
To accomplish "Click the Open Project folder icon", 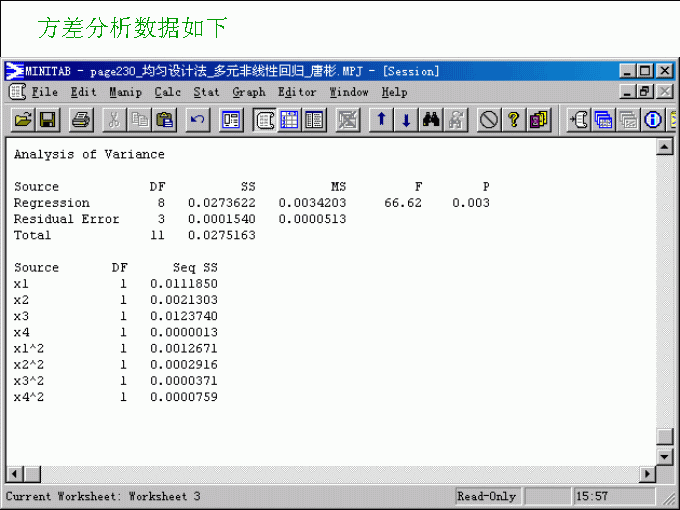I will pyautogui.click(x=22, y=120).
